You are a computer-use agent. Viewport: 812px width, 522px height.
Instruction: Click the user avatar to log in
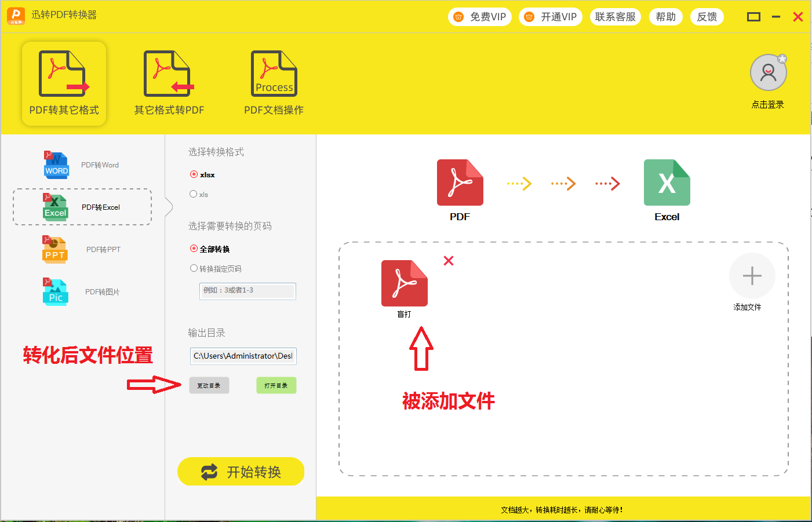coord(768,72)
